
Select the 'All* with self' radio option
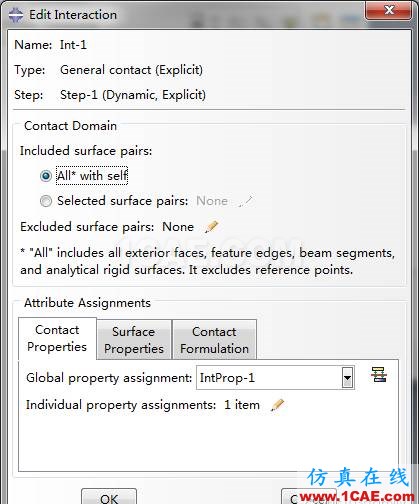[x=46, y=176]
